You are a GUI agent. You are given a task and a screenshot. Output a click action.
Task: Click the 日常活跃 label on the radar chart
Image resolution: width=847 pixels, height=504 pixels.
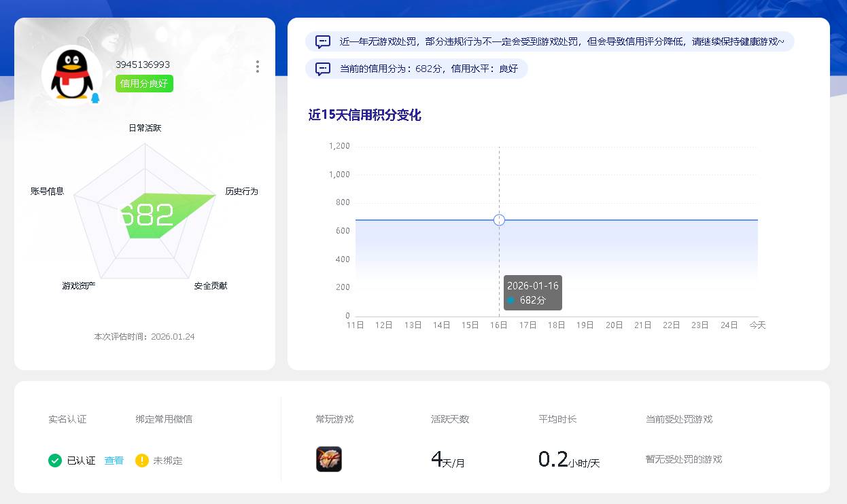click(x=144, y=127)
